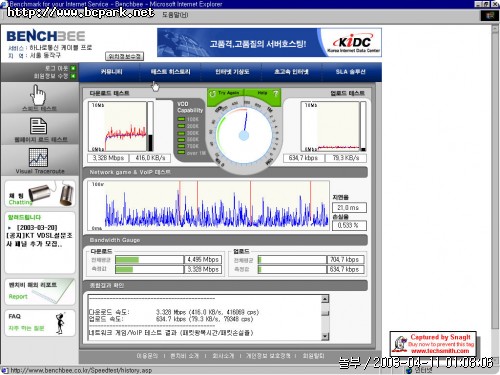
Task: Click the 회사소개 footer link
Action: pyautogui.click(x=223, y=356)
